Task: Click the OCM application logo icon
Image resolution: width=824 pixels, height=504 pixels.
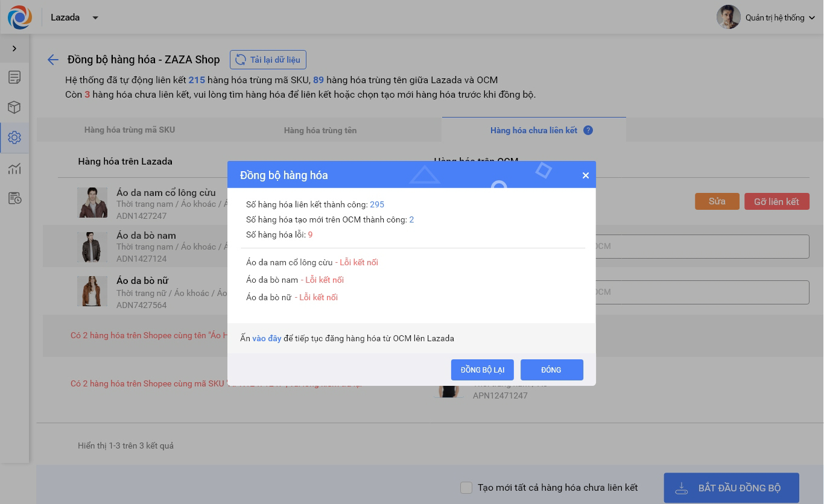Action: coord(20,17)
